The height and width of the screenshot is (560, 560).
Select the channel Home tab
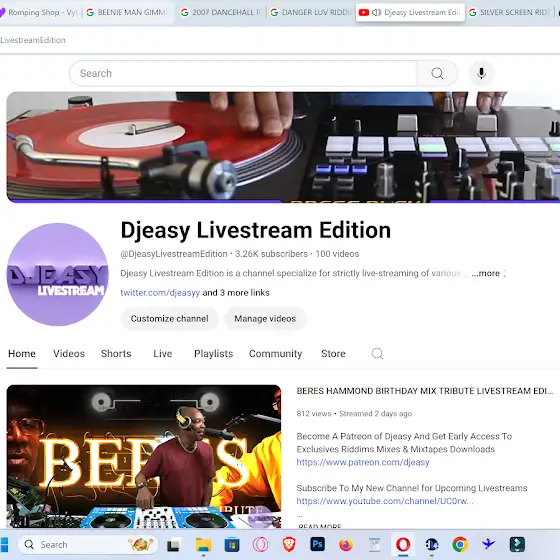(x=22, y=354)
